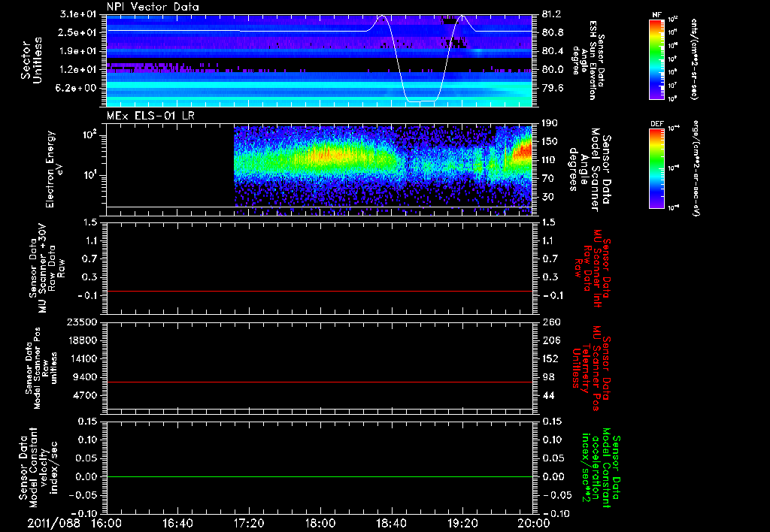Click the 'Model Scanner Pos Raw unitless' axis label
Screen dimensions: 770x532
point(41,368)
